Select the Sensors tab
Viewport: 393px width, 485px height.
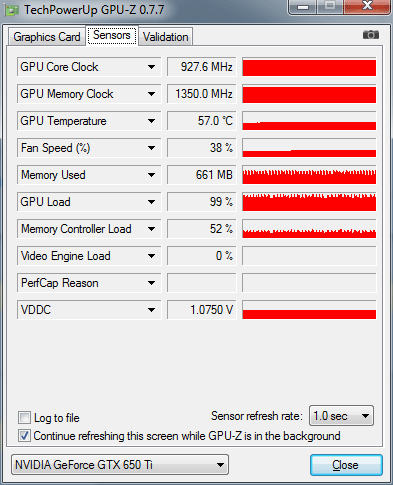[x=112, y=35]
